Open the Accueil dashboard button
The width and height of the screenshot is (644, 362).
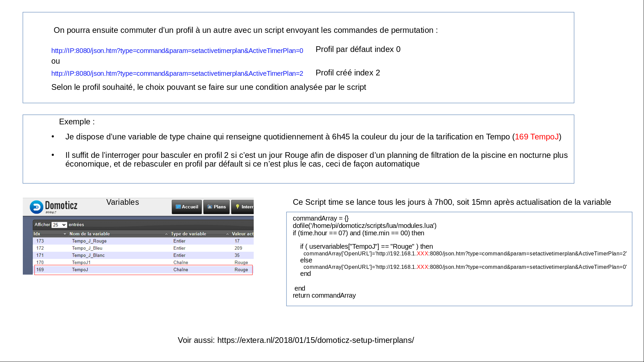(187, 207)
